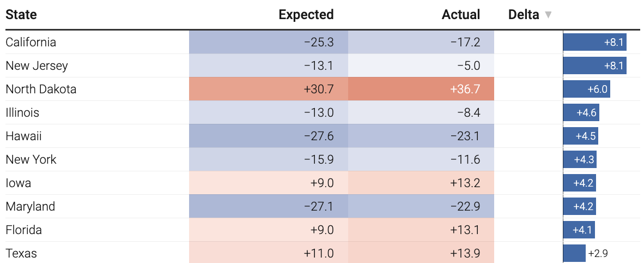
Task: Click Maryland's +4.2 delta bar
Action: (x=579, y=207)
